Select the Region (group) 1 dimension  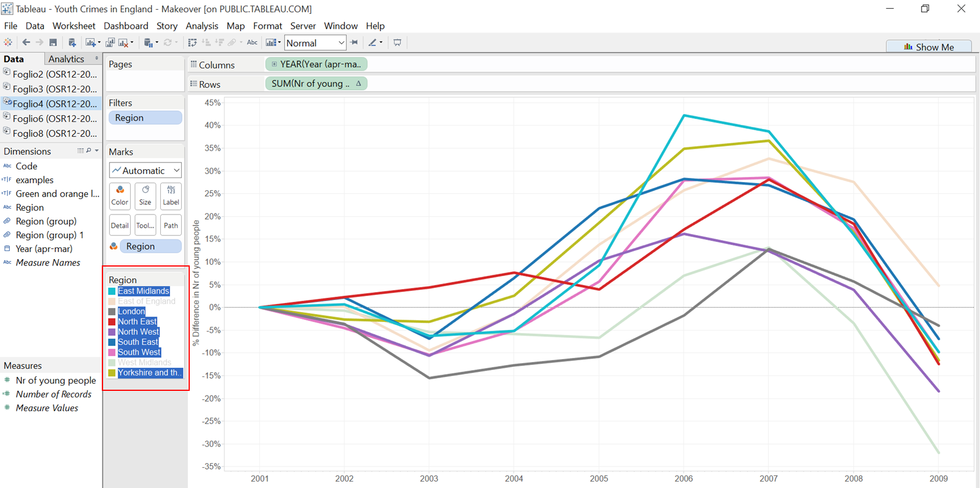(x=50, y=235)
